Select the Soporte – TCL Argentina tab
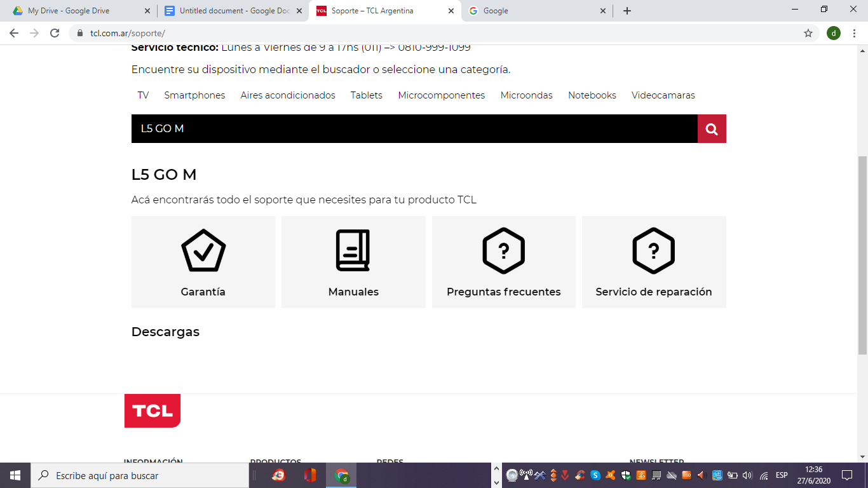The height and width of the screenshot is (488, 868). point(385,11)
